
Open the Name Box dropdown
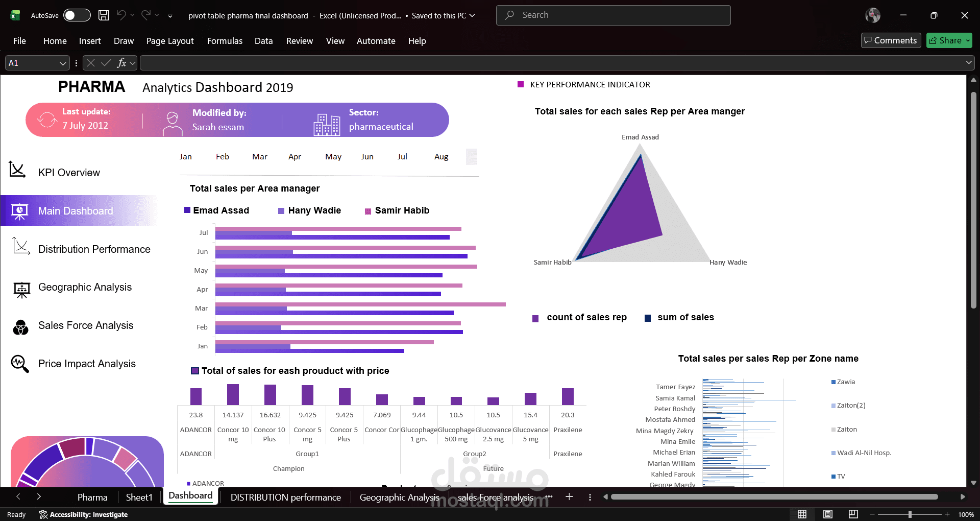62,63
